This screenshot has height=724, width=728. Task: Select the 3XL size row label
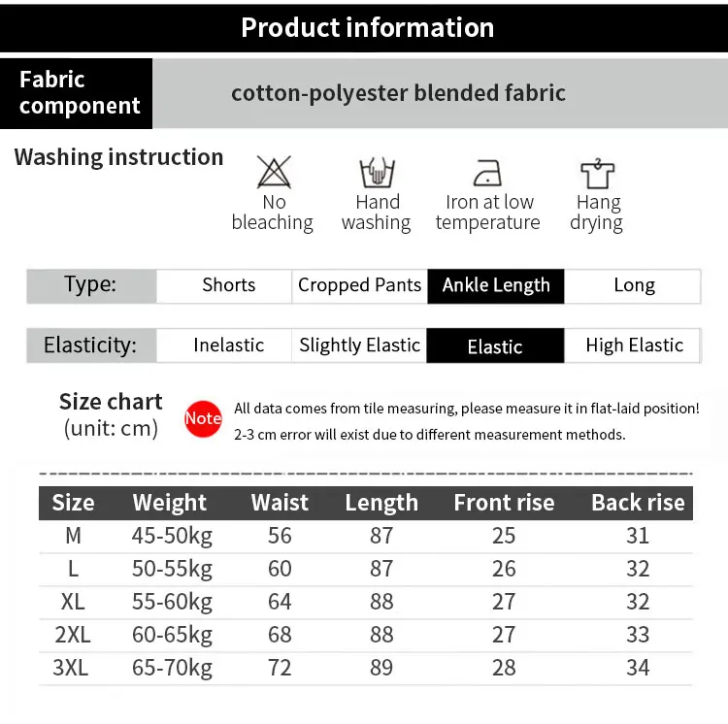71,669
